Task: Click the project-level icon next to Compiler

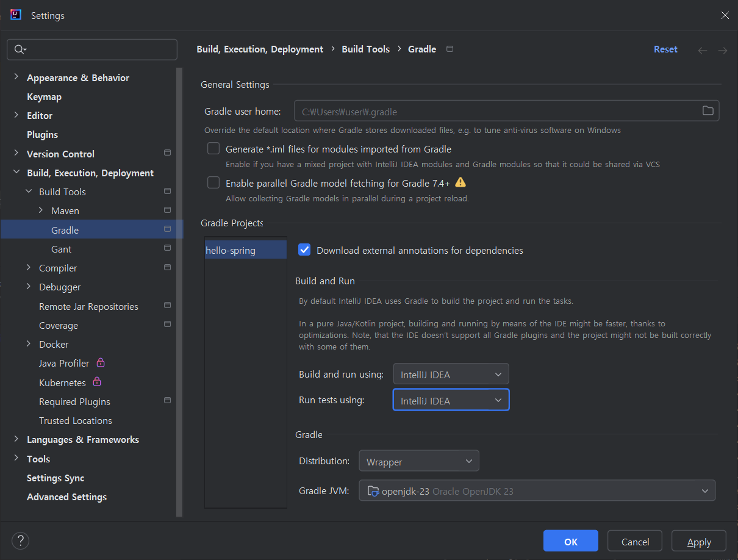Action: (x=167, y=267)
